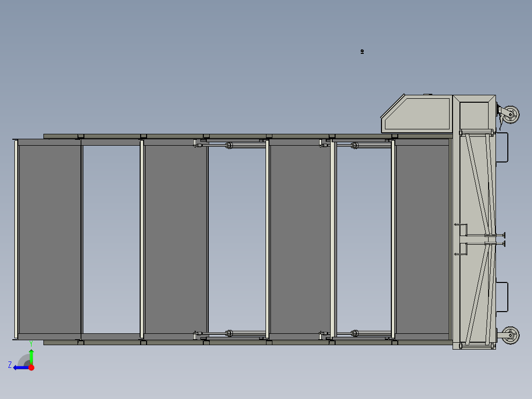
Task: Select the lower caster wheel on the cart
Action: click(x=510, y=335)
